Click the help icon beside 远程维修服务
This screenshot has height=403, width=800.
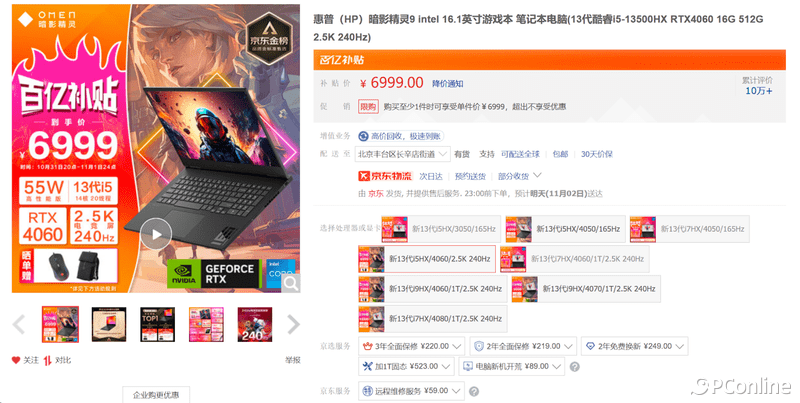(473, 391)
